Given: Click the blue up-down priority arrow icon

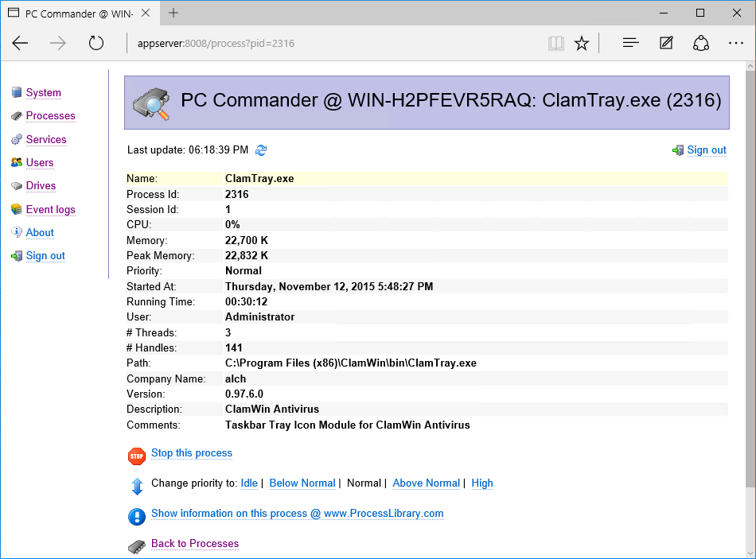Looking at the screenshot, I should click(137, 486).
